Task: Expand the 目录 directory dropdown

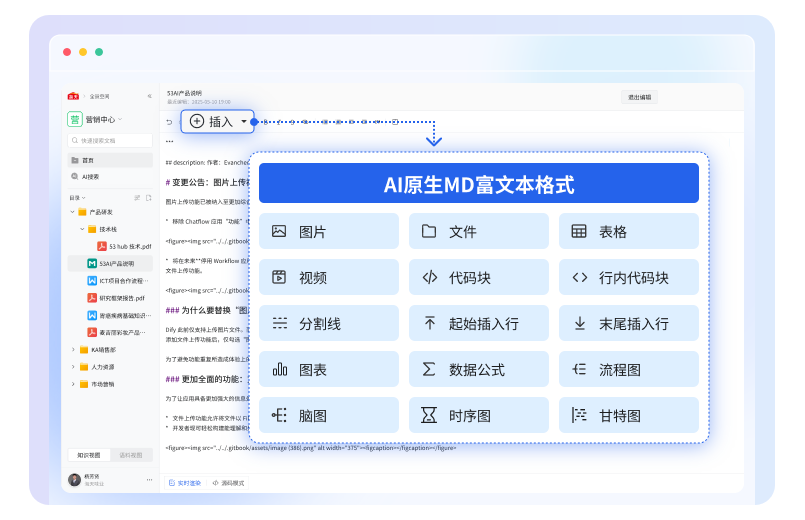Action: pyautogui.click(x=78, y=198)
